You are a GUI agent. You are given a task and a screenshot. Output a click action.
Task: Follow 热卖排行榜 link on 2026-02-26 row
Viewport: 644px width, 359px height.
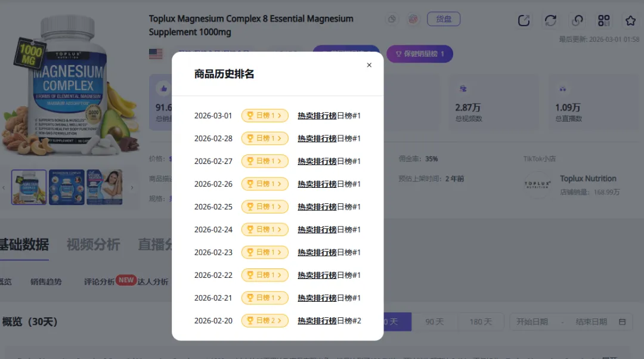[317, 184]
